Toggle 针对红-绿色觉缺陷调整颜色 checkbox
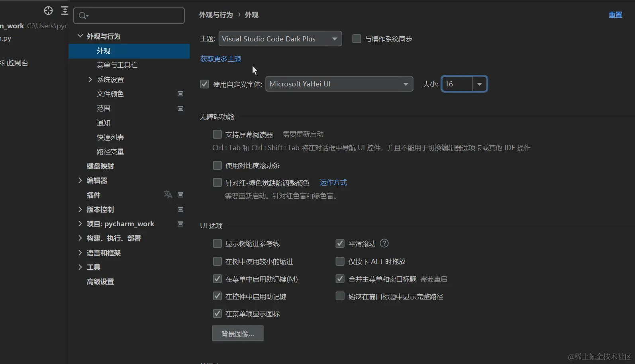This screenshot has height=364, width=635. (217, 182)
